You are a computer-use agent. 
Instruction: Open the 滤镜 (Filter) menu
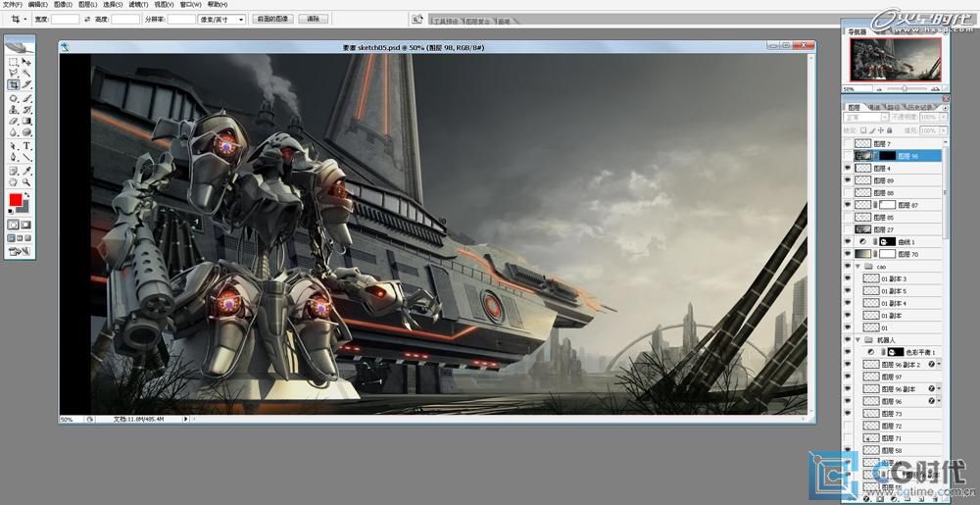click(138, 4)
